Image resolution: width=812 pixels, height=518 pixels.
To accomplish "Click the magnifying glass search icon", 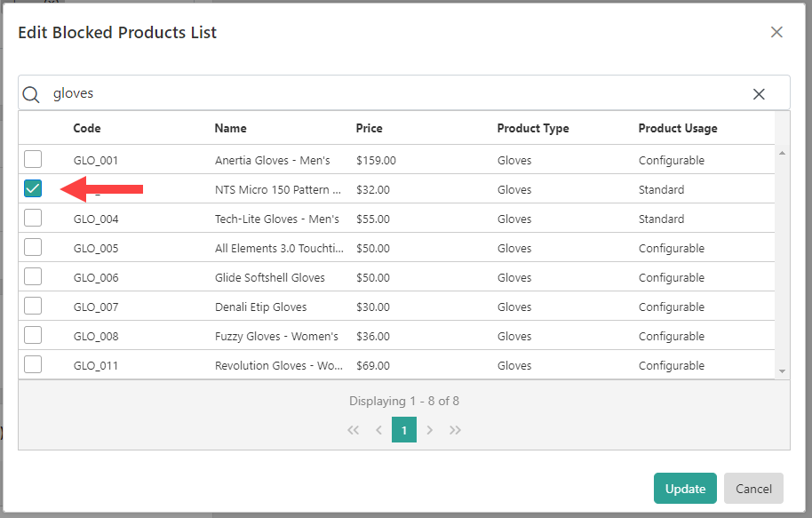I will [30, 93].
